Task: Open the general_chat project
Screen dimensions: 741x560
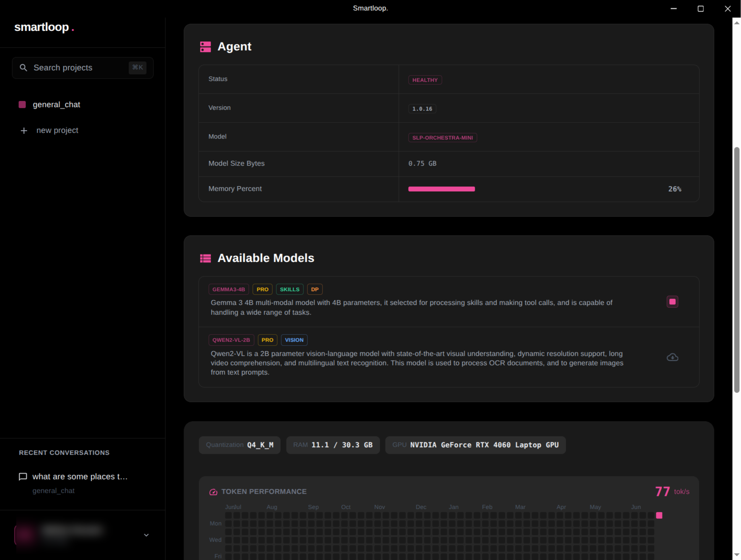Action: [x=56, y=104]
